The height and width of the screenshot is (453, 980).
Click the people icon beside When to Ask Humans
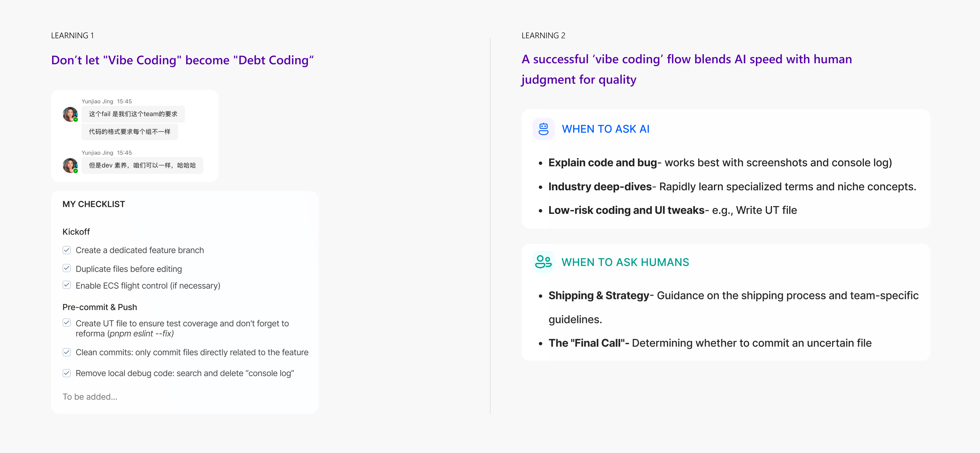[543, 262]
